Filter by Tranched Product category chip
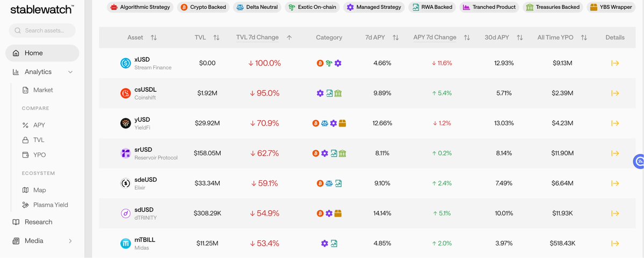This screenshot has width=644, height=258. tap(489, 7)
